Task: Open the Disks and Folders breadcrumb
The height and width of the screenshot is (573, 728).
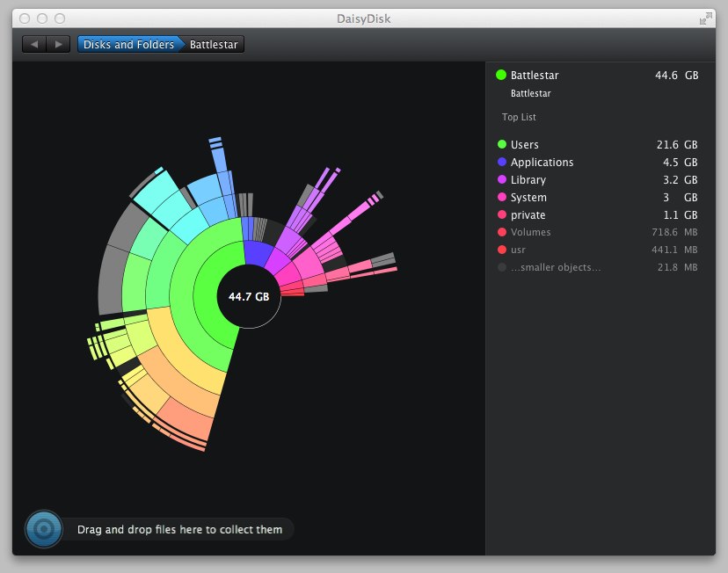Action: 128,44
